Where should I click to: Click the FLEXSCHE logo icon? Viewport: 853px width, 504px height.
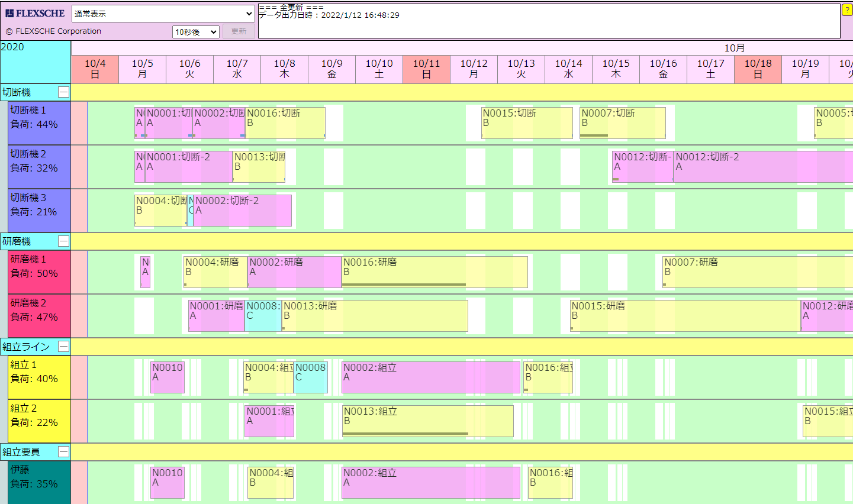click(x=9, y=13)
